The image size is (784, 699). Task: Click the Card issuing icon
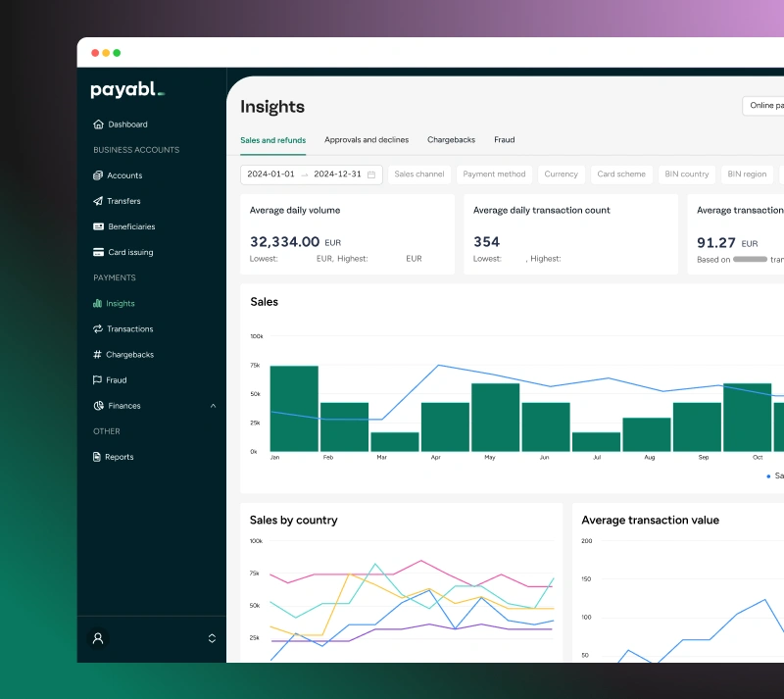(x=98, y=252)
